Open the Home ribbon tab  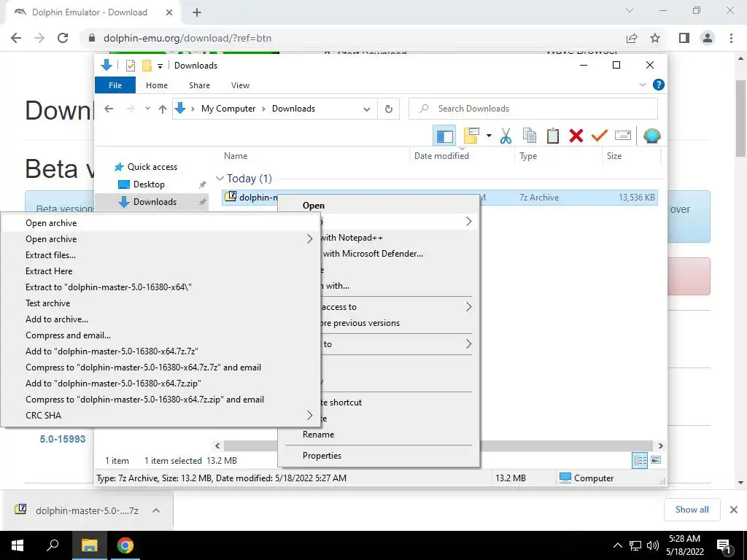[x=157, y=85]
